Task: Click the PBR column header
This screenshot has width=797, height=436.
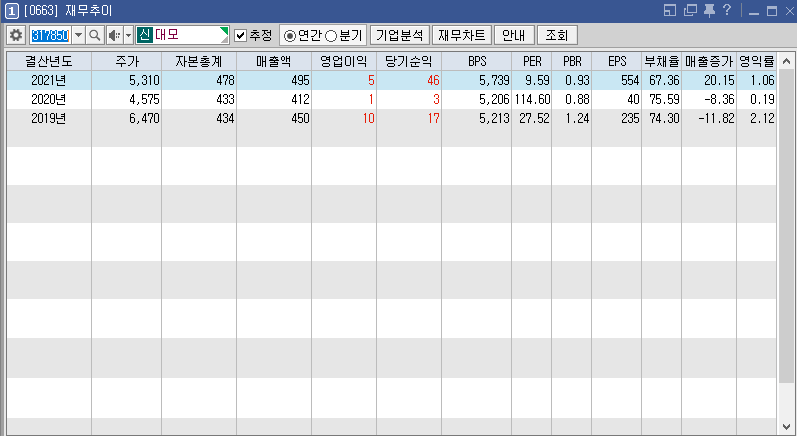Action: pyautogui.click(x=572, y=61)
